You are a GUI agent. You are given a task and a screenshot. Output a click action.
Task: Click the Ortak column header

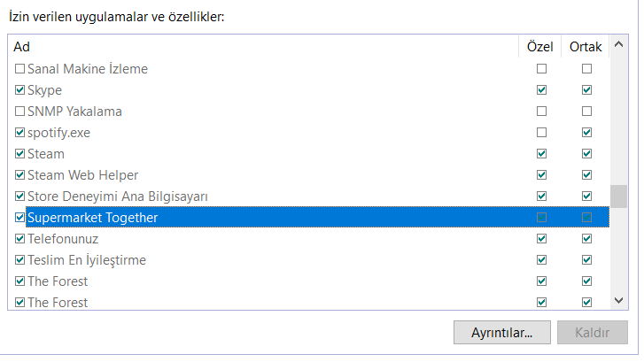(x=586, y=46)
